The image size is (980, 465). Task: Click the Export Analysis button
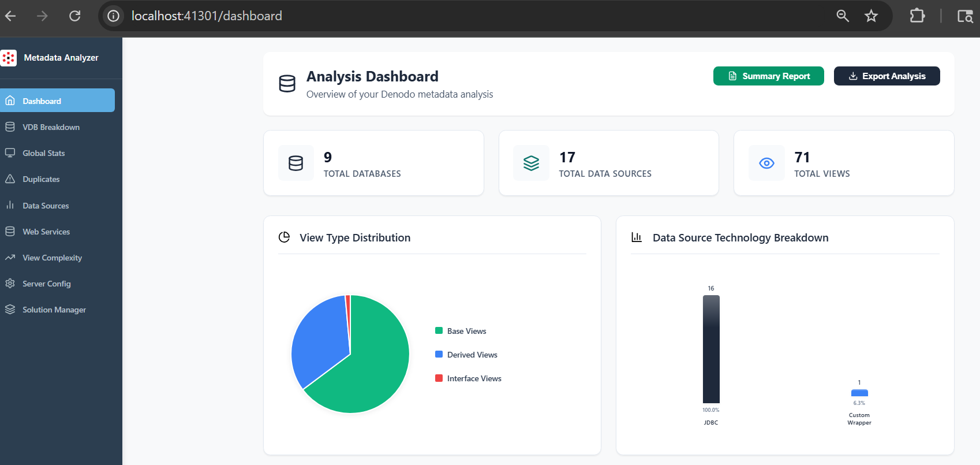click(x=887, y=76)
